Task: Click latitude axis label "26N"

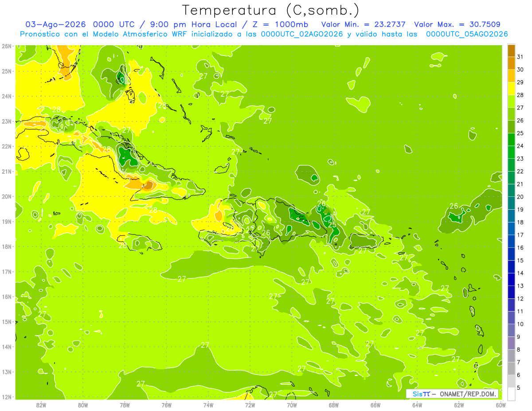Action: (7, 46)
